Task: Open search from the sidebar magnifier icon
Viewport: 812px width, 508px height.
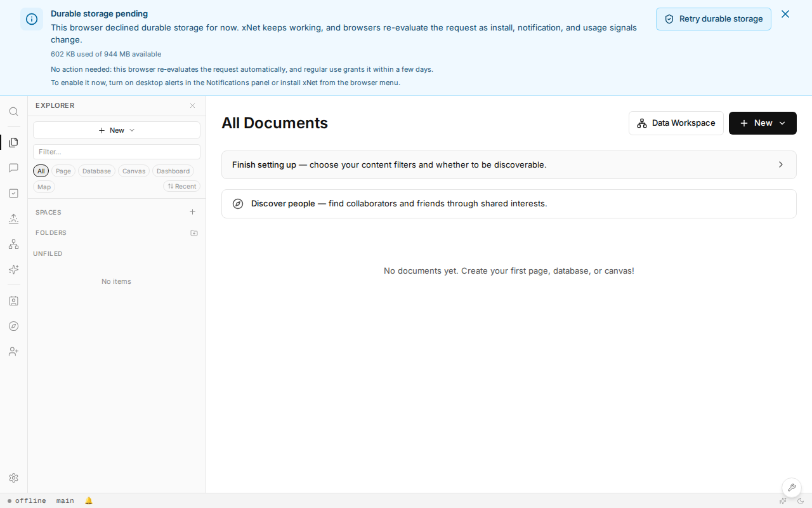Action: [13, 112]
